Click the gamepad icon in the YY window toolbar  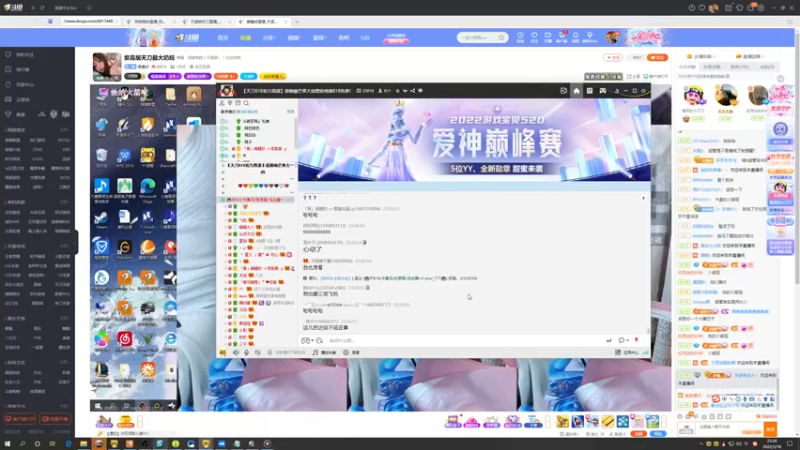click(x=603, y=90)
